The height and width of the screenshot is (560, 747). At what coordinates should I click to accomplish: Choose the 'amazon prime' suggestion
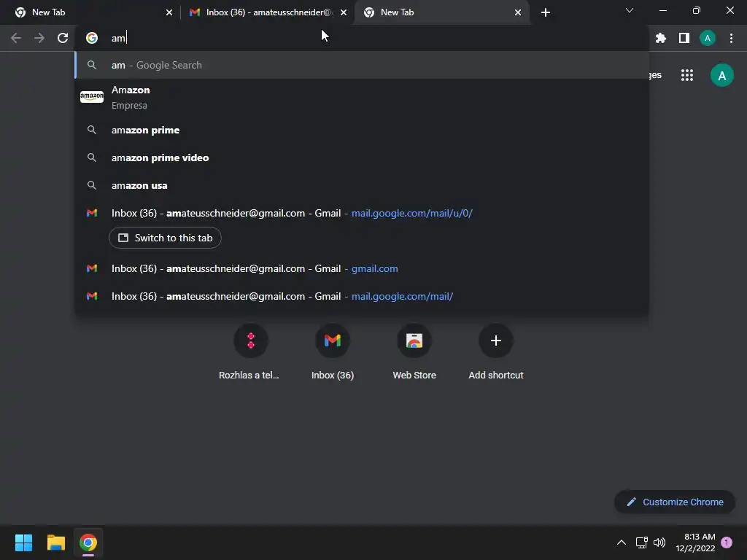pyautogui.click(x=362, y=130)
